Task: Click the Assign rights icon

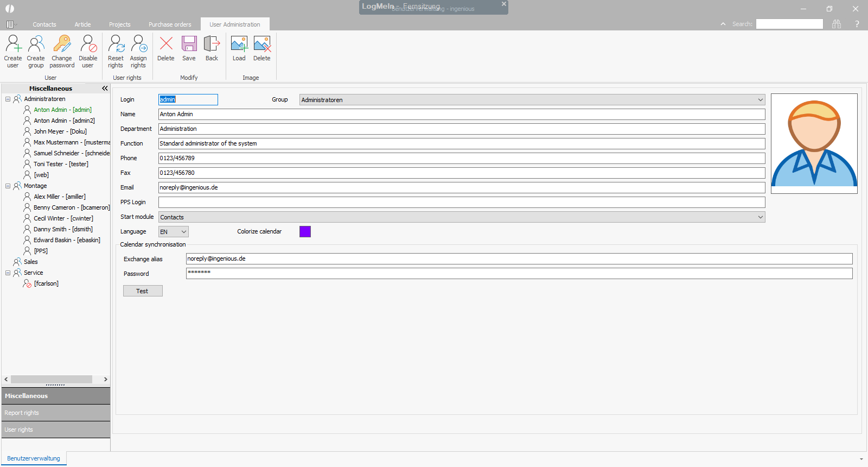Action: click(138, 45)
